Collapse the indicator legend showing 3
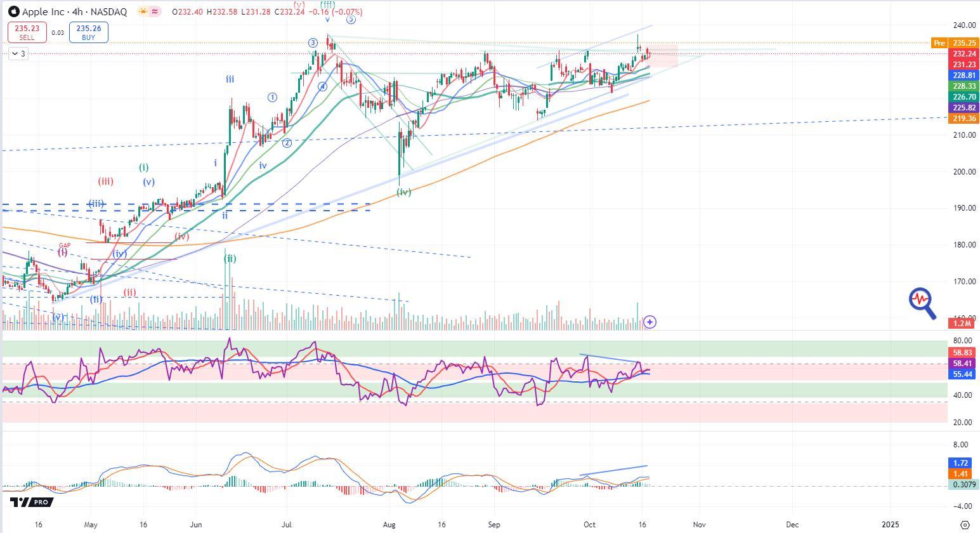The width and height of the screenshot is (980, 533). [19, 54]
